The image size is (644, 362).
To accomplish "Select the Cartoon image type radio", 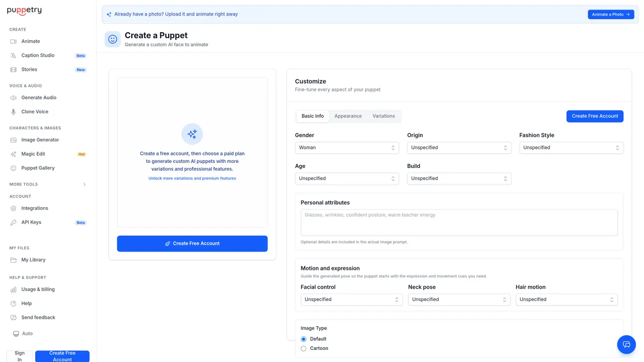I will 303,348.
